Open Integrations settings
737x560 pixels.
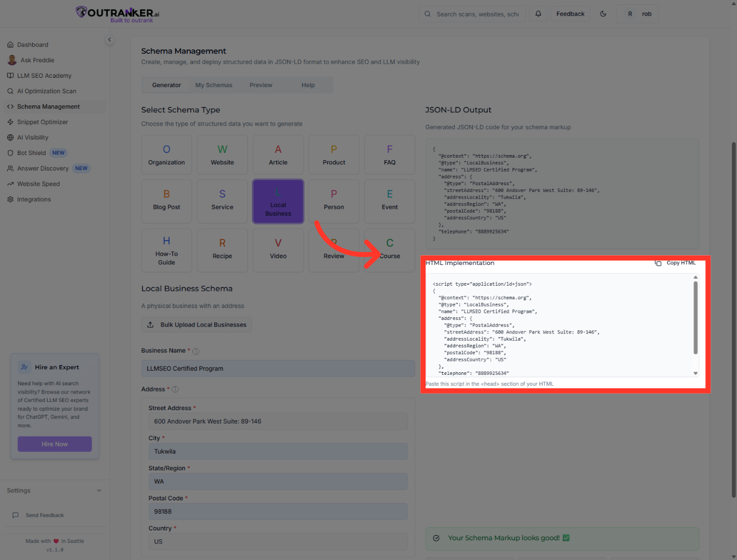tap(34, 199)
